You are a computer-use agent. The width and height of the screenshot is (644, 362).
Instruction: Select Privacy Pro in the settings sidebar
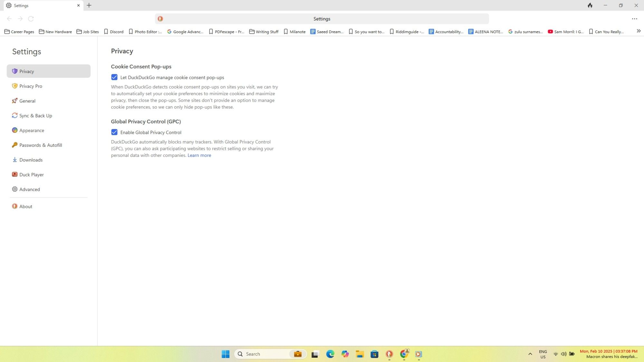pyautogui.click(x=31, y=86)
